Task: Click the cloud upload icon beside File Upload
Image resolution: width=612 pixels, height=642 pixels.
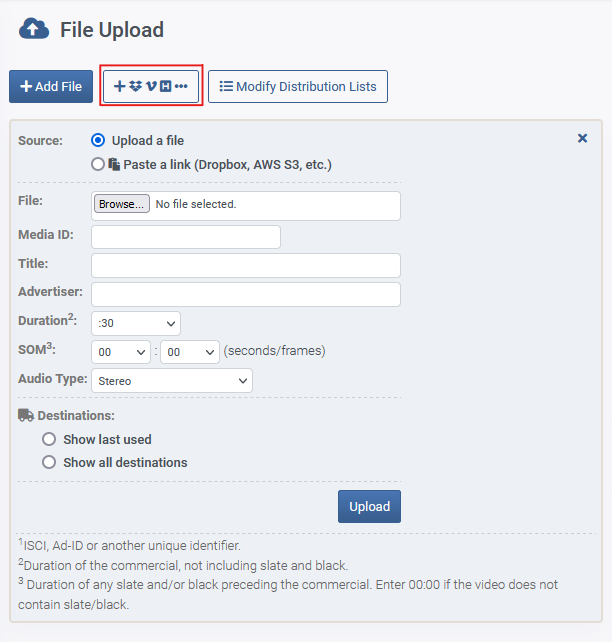Action: tap(34, 29)
